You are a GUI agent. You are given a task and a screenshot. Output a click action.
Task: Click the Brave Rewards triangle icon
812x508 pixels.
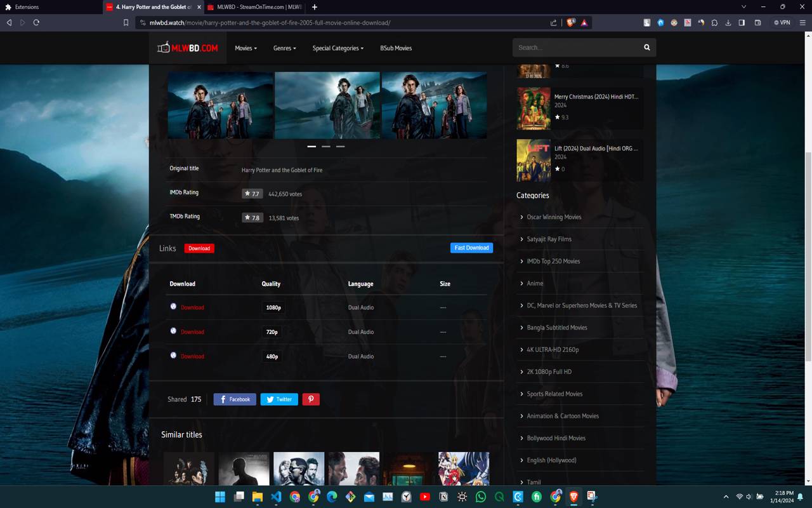point(584,22)
